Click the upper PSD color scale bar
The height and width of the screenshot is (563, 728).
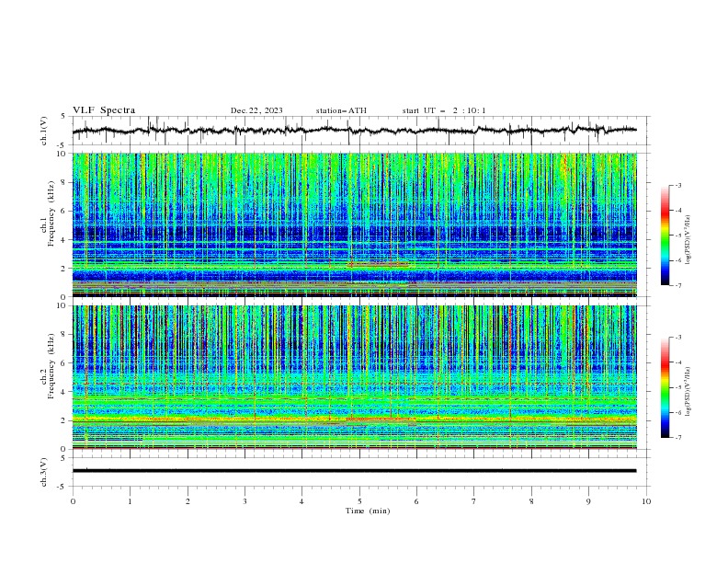pyautogui.click(x=665, y=235)
